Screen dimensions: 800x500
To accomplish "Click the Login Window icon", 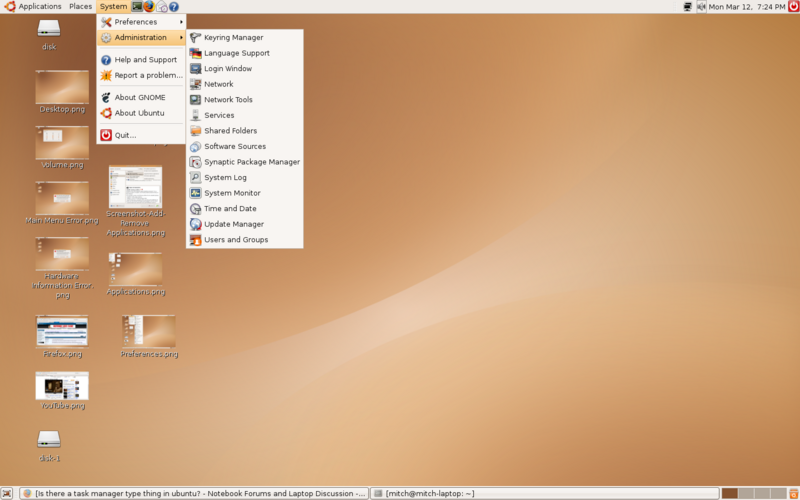I will point(195,68).
